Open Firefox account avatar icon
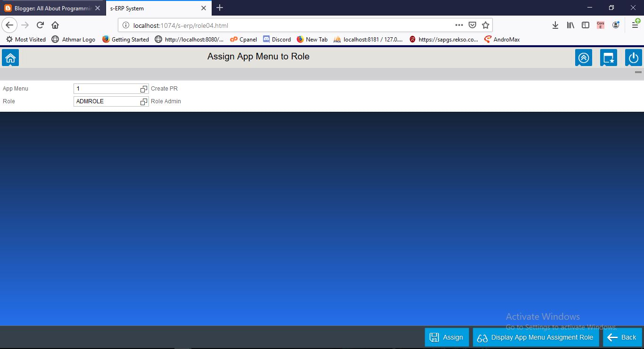The image size is (644, 349). 616,25
